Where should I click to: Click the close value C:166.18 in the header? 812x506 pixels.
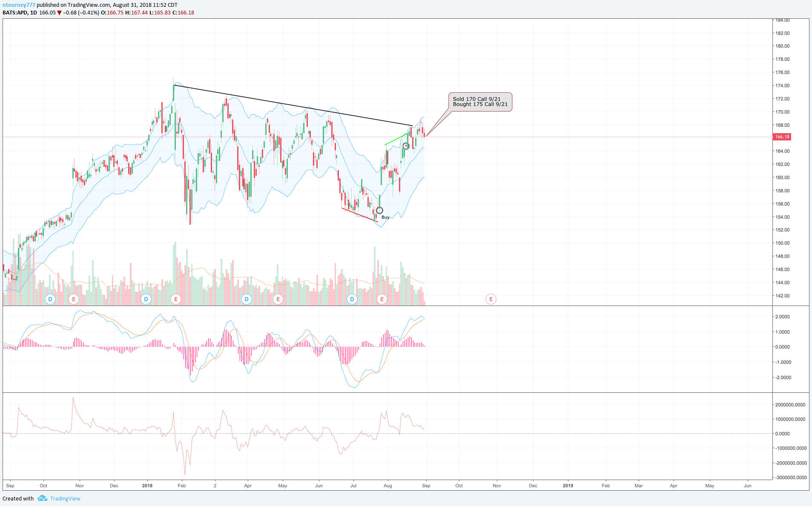[183, 13]
